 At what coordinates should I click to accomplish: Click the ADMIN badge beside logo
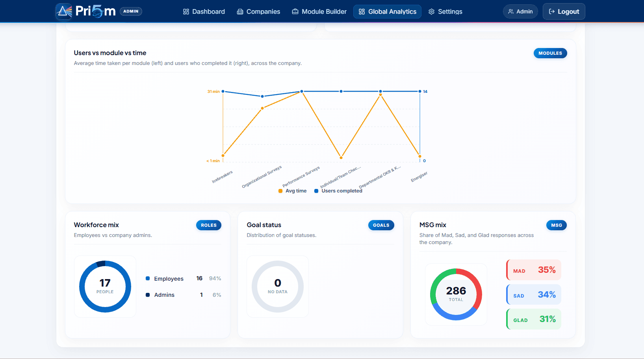(131, 11)
